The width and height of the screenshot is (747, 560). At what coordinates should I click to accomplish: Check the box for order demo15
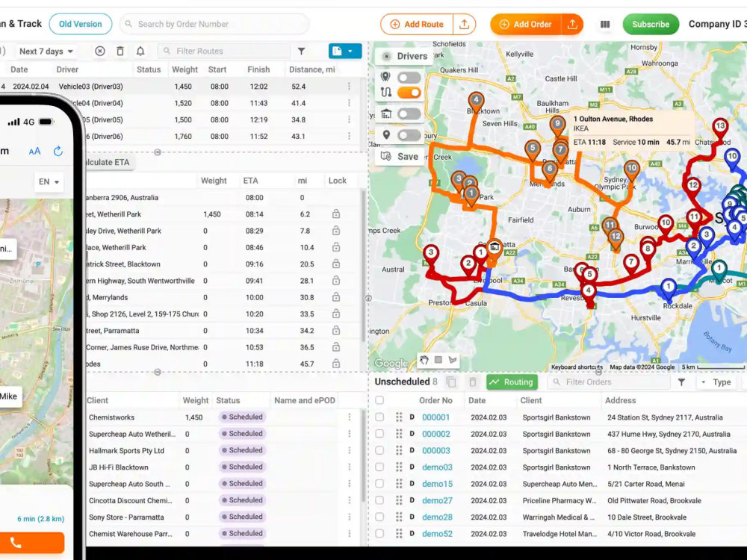pos(379,484)
